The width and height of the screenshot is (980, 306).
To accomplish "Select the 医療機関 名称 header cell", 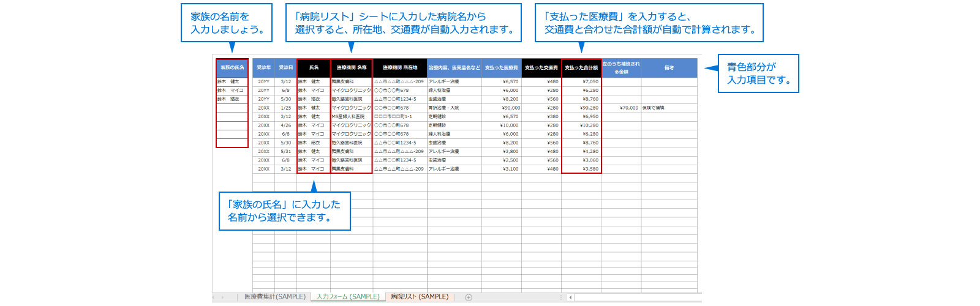I will (x=352, y=68).
